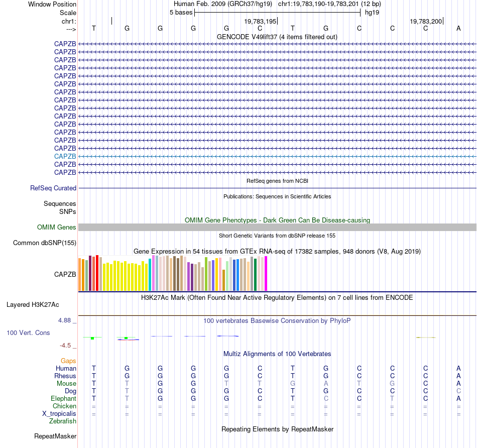The image size is (477, 448).
Task: Open Common dbSNP(155) track settings label
Action: click(x=45, y=243)
